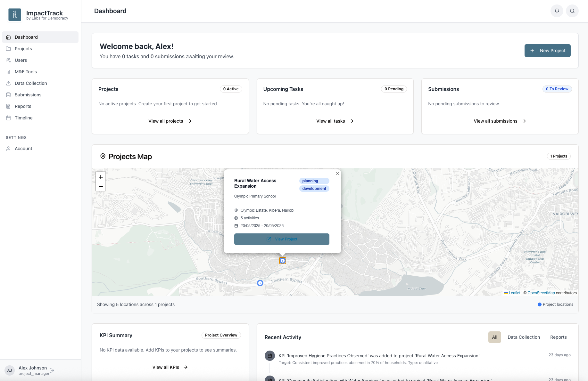Screen dimensions: 588x381
Task: Click the AJ avatar circle
Action: [10, 370]
